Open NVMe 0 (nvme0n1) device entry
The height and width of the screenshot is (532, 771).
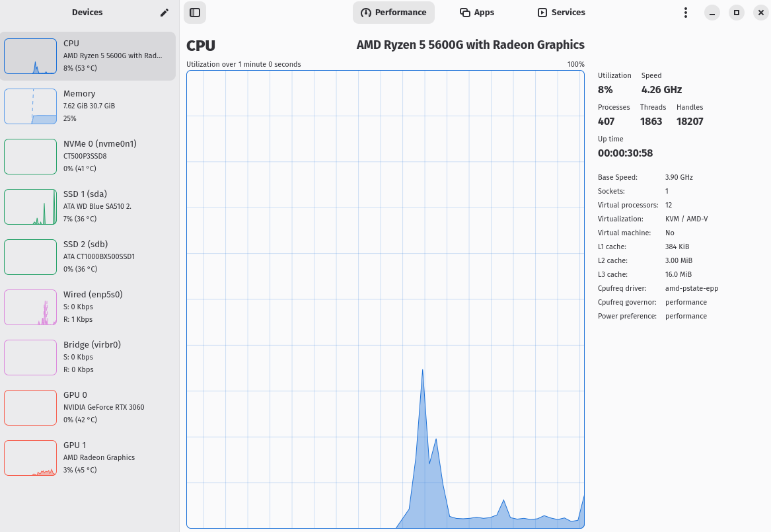click(100, 143)
